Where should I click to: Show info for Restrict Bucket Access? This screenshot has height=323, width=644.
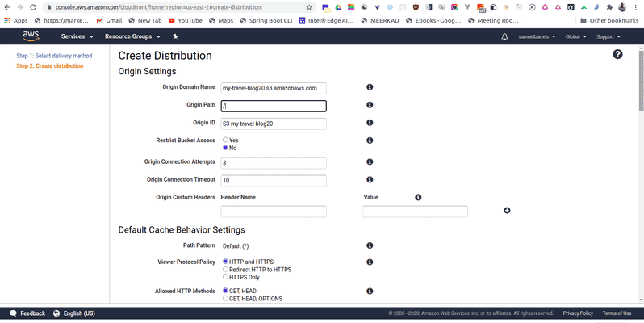point(370,141)
